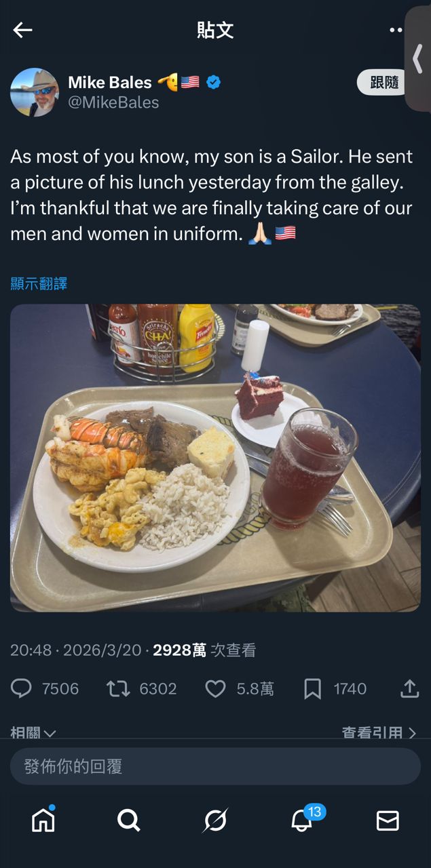The image size is (431, 868).
Task: Tap the repost icon
Action: [118, 689]
